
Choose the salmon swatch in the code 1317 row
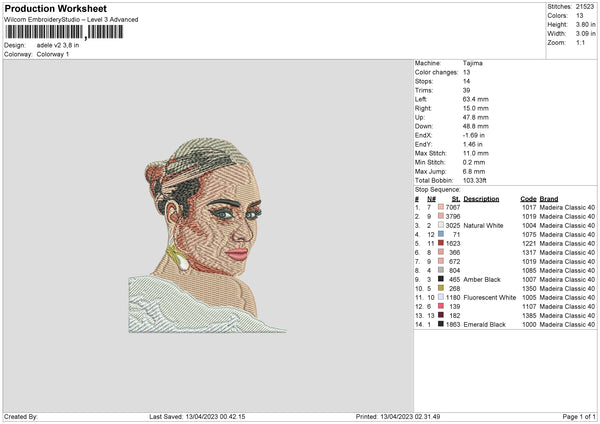[441, 252]
